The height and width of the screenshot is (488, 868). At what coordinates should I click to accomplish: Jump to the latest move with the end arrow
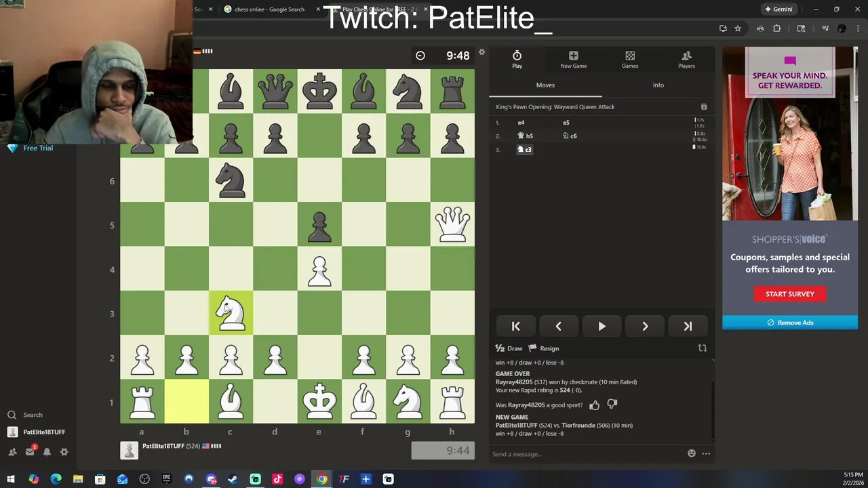click(x=688, y=326)
